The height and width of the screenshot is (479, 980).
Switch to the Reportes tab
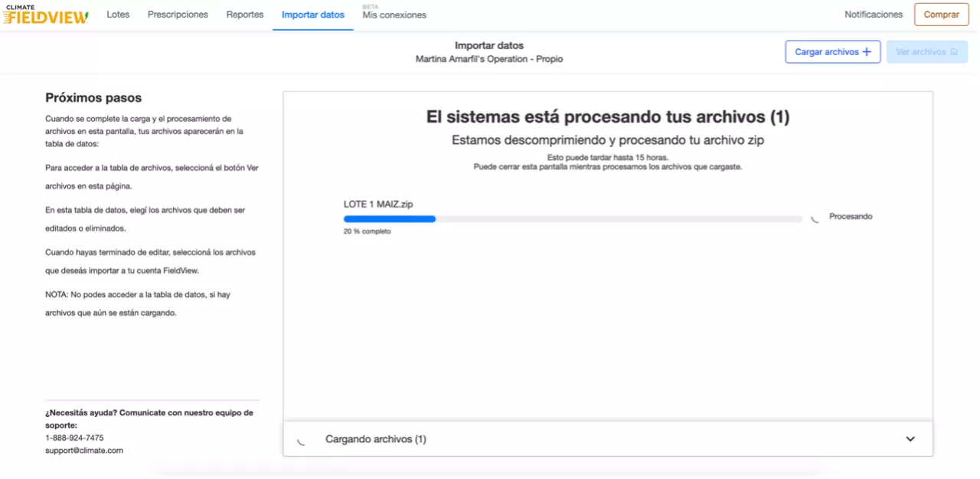pos(245,15)
